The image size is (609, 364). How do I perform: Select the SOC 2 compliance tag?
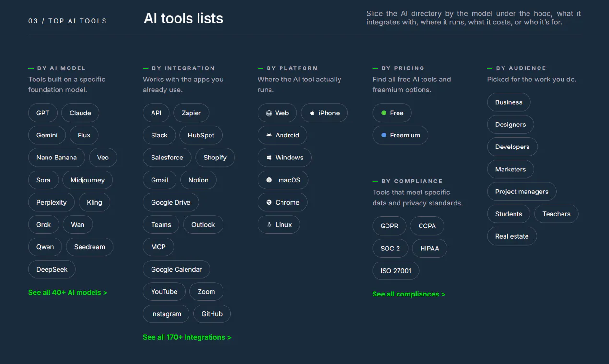[x=390, y=249]
